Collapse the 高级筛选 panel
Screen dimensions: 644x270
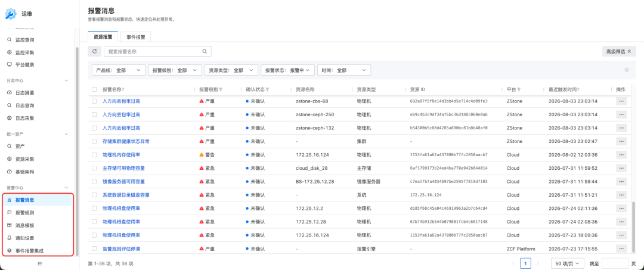618,51
